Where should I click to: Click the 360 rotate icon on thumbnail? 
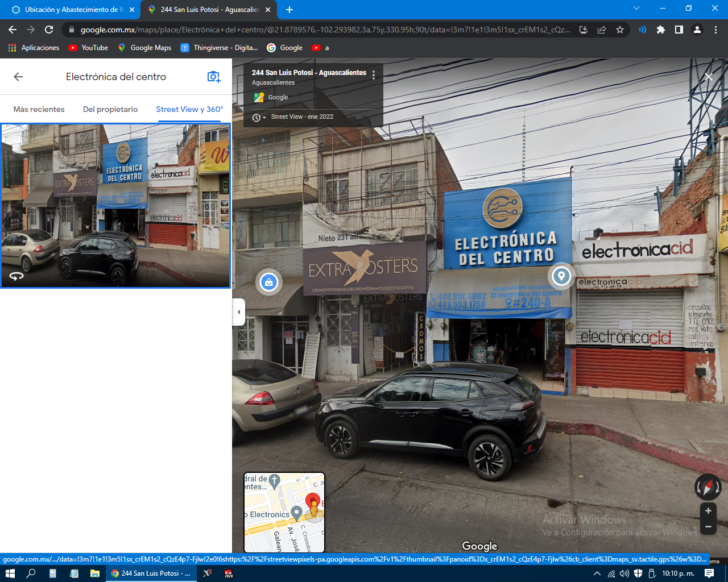point(16,276)
